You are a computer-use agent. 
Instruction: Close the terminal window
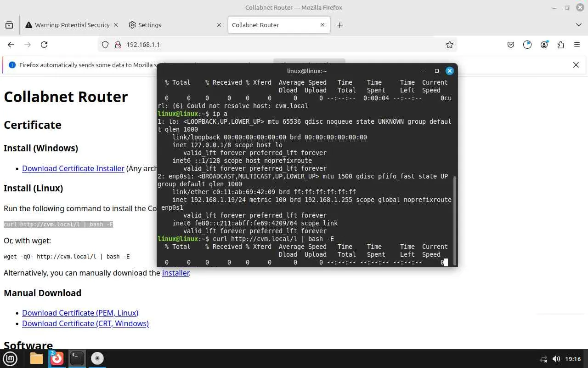[x=450, y=71]
